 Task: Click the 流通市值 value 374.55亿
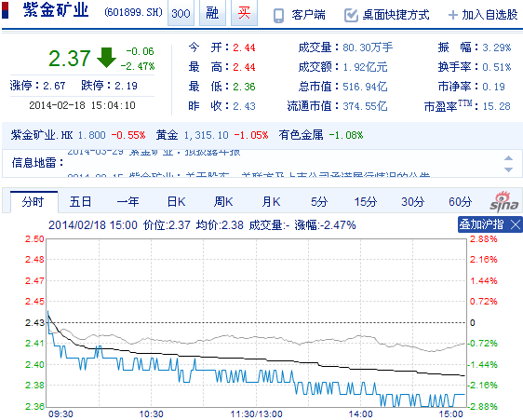[x=365, y=106]
